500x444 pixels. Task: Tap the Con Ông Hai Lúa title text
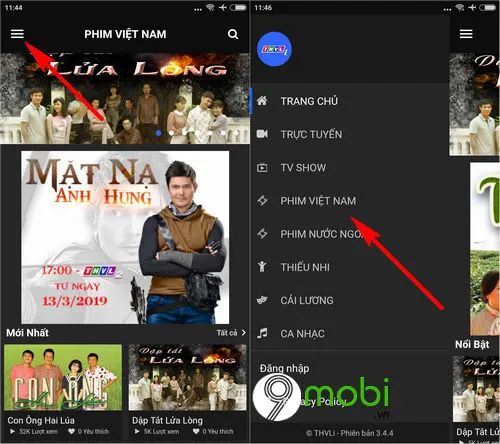click(x=41, y=420)
